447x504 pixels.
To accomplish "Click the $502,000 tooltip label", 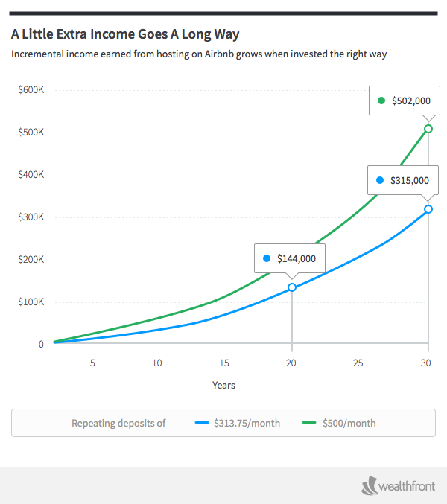I will click(409, 101).
